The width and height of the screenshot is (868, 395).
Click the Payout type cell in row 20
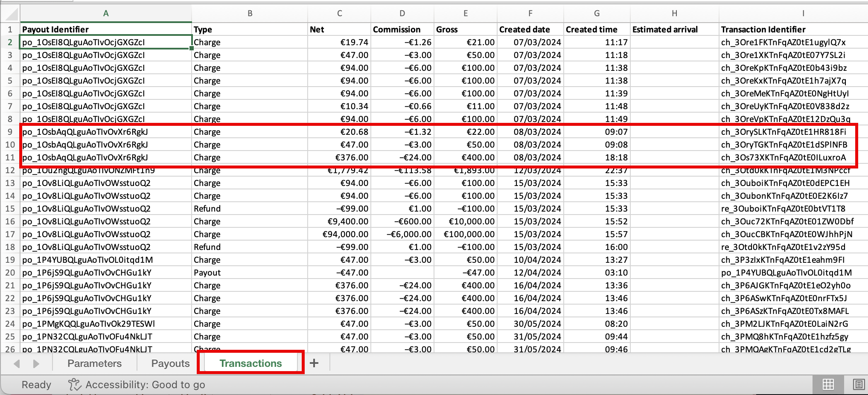tap(207, 272)
